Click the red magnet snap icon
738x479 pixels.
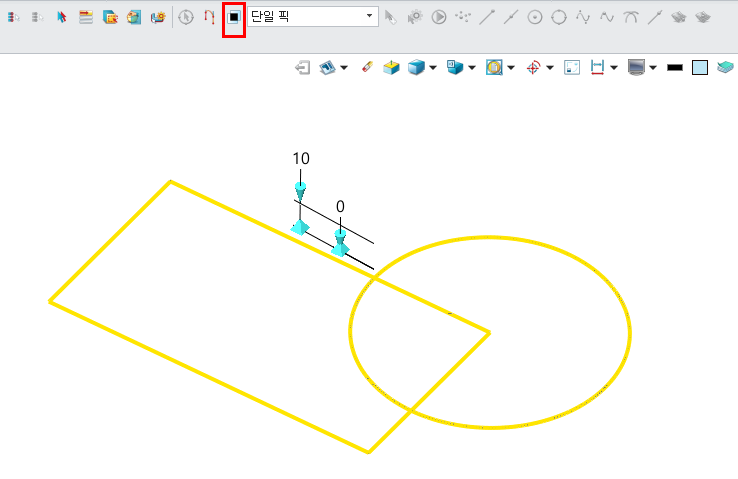tap(209, 17)
